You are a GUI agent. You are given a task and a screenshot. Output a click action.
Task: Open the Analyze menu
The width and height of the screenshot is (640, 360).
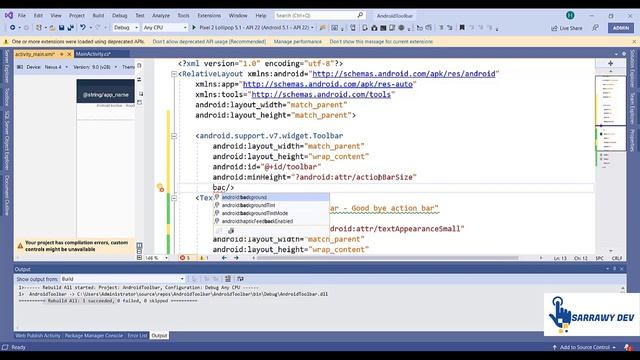[161, 16]
